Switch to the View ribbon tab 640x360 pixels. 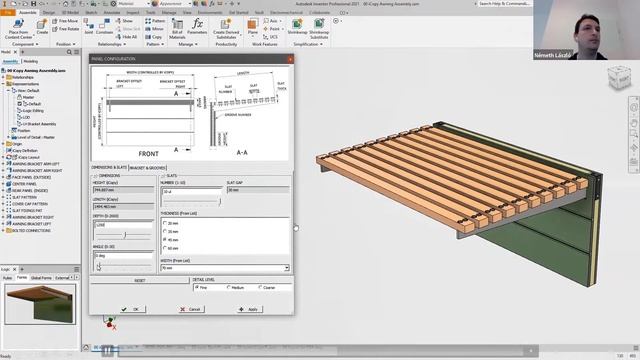tap(187, 13)
